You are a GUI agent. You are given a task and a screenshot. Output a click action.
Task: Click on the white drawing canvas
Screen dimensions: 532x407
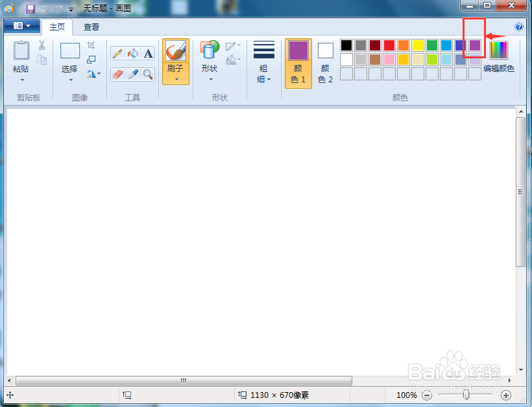(261, 242)
